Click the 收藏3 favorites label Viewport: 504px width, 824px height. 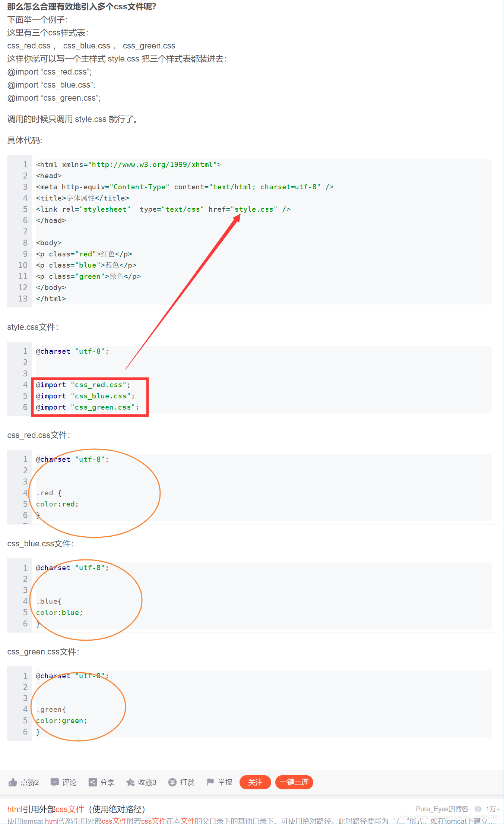pos(147,782)
